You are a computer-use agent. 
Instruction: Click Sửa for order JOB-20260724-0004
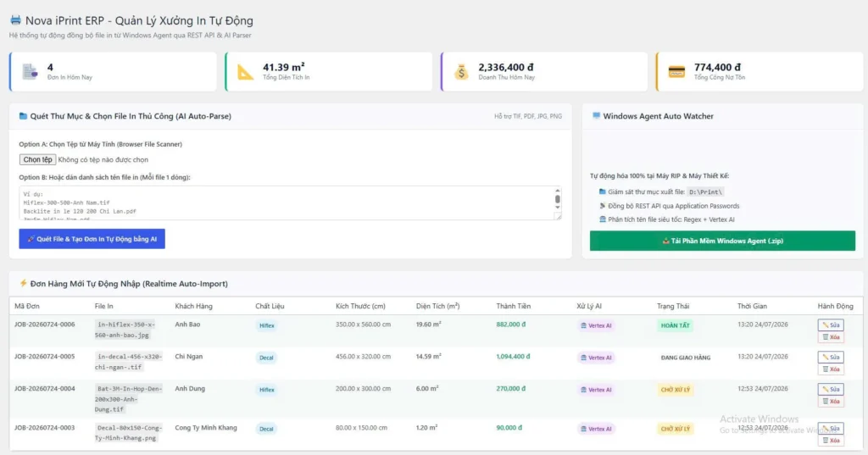point(831,390)
